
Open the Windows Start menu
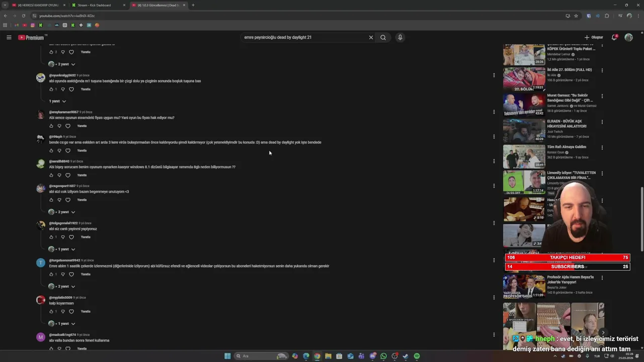click(227, 356)
